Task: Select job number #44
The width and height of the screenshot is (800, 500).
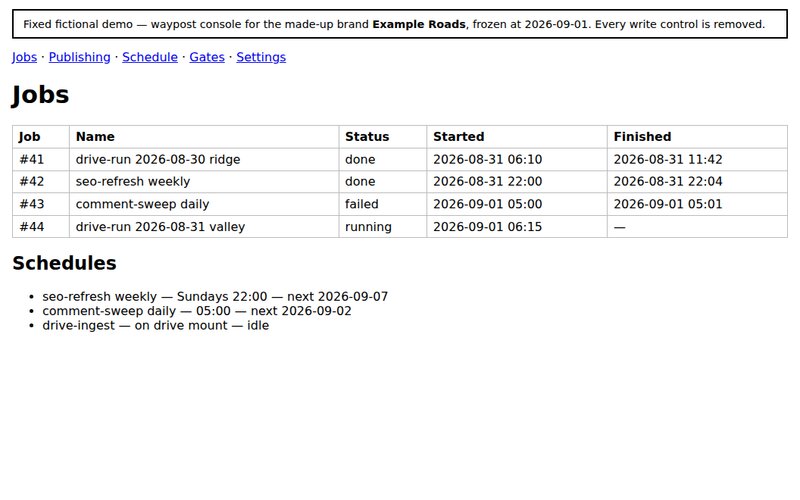Action: point(32,227)
